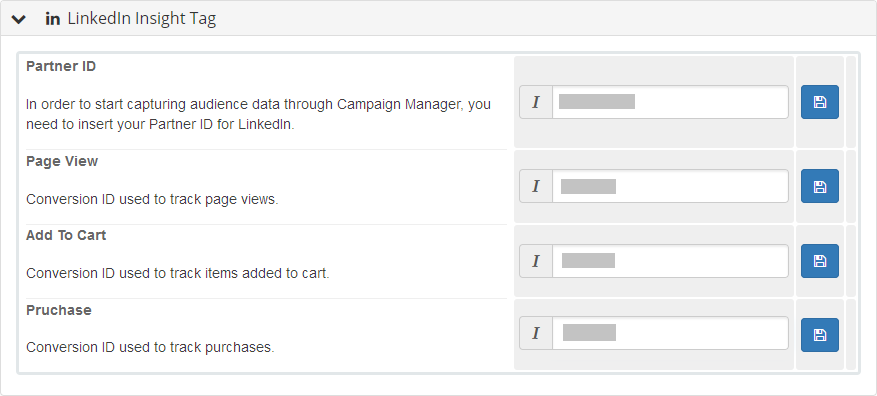Click the Pruchase heading label
This screenshot has height=396, width=877.
point(59,310)
